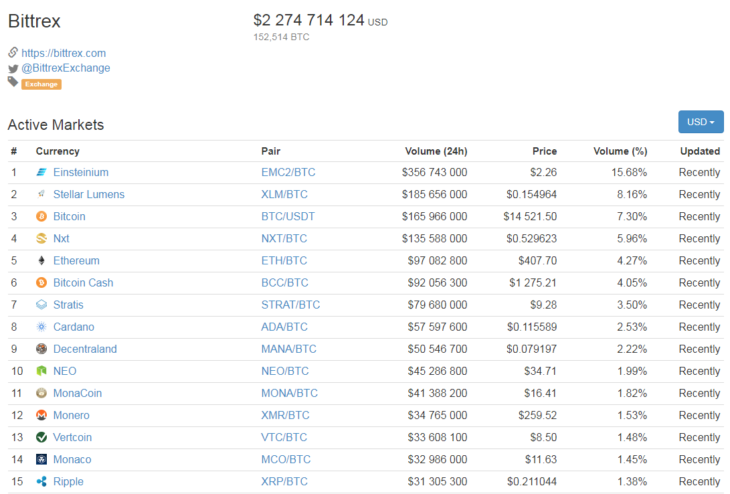
Task: Open the STRAT/BTC pair link
Action: coord(291,305)
